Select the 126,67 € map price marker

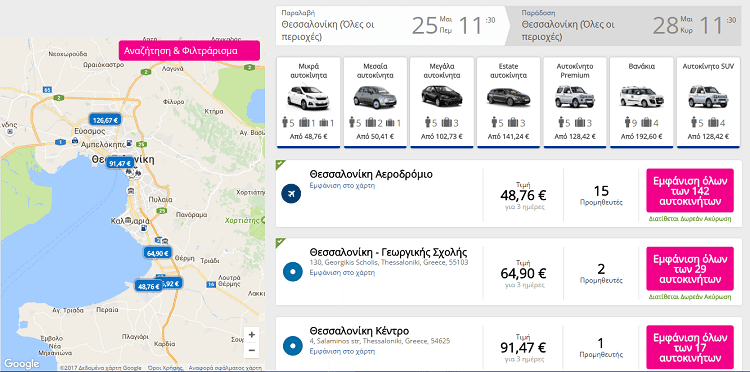click(105, 120)
